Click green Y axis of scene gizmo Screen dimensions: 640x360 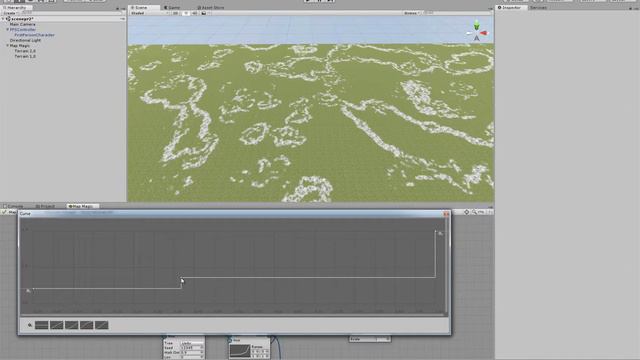pos(476,25)
